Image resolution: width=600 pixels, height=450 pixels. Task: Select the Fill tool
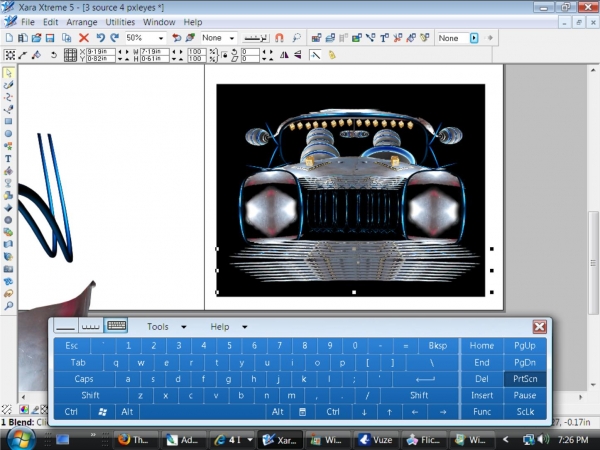pos(8,171)
